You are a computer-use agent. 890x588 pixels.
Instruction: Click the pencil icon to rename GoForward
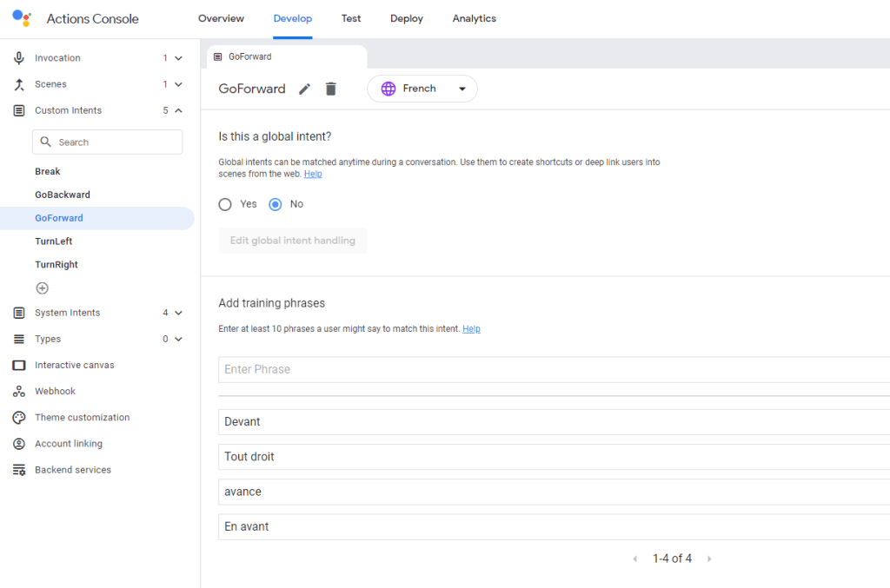(x=304, y=89)
